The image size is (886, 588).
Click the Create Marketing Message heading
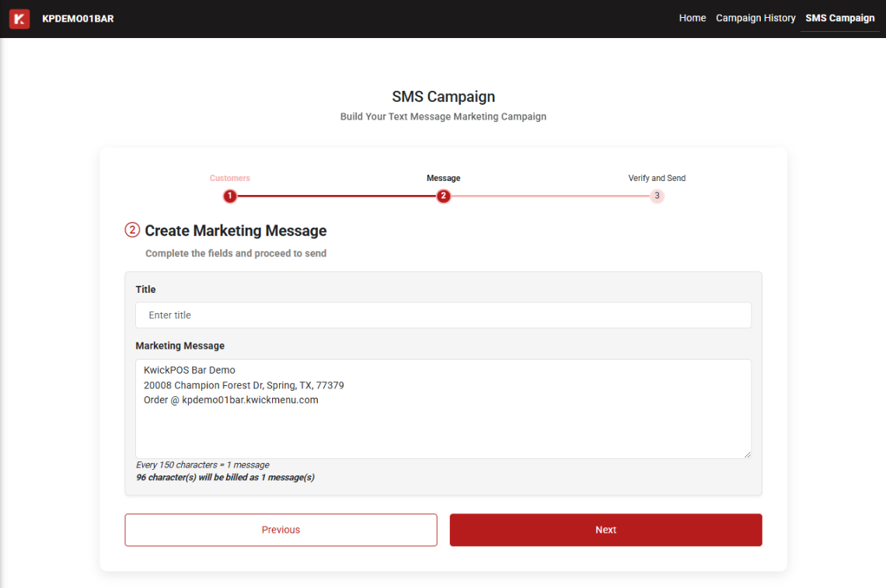235,231
